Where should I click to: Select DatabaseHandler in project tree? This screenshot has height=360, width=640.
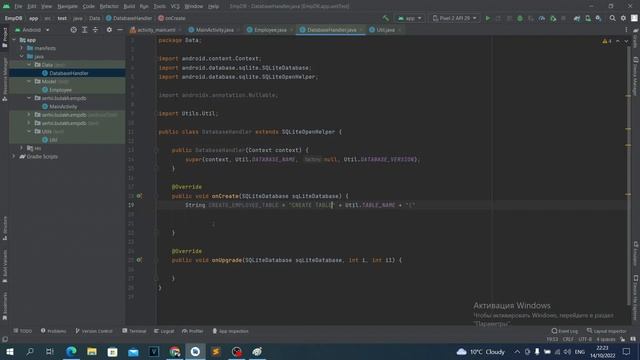[69, 73]
